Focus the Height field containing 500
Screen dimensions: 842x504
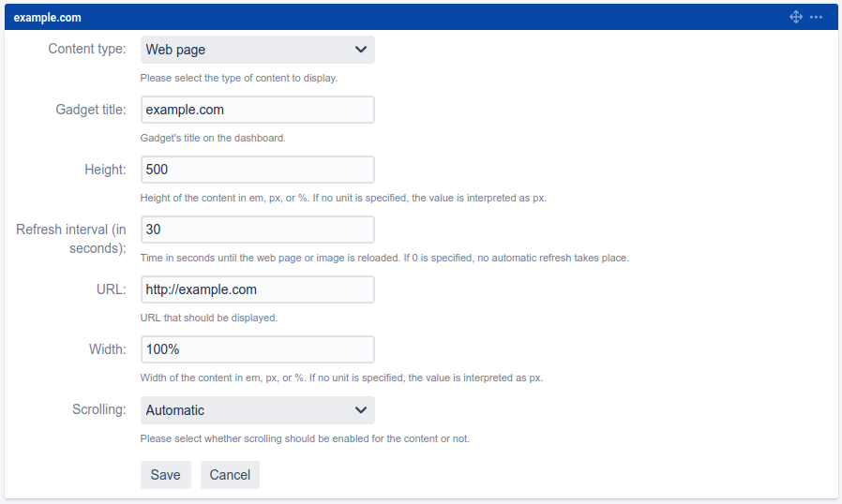point(257,170)
